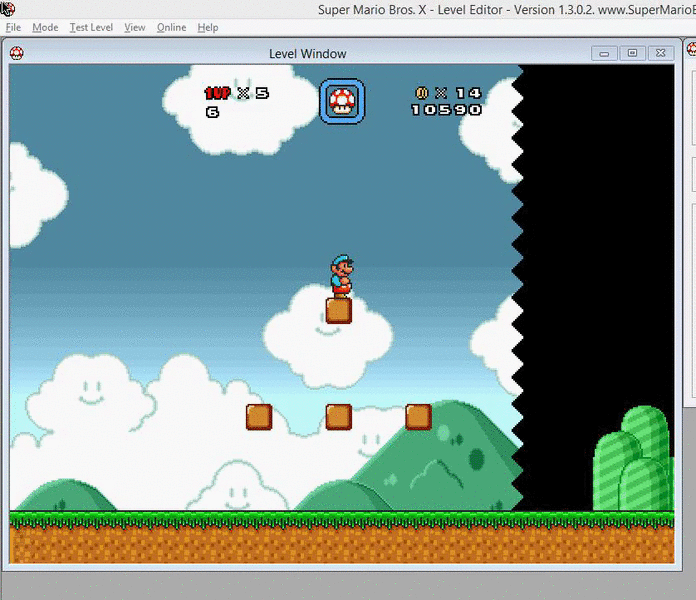The image size is (696, 600).
Task: Click the Level Window title text
Action: click(x=308, y=54)
